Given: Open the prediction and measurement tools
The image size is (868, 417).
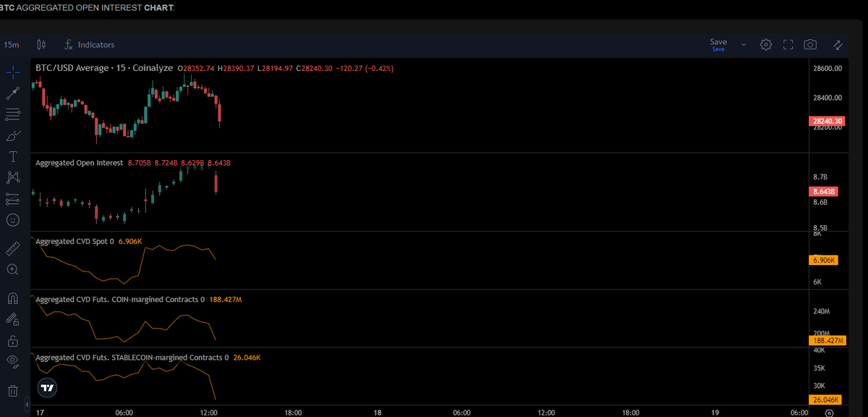Looking at the screenshot, I should pos(13,198).
